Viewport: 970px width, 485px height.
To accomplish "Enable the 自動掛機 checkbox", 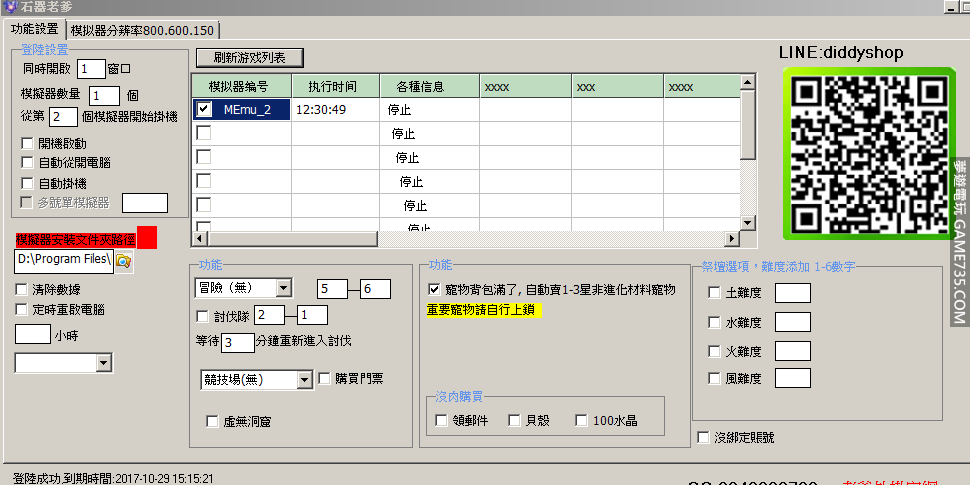I will click(x=28, y=184).
